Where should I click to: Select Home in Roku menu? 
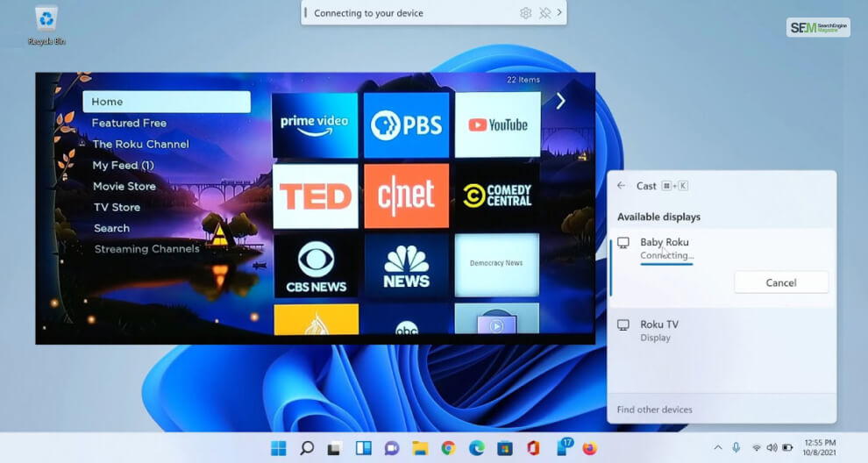(167, 102)
